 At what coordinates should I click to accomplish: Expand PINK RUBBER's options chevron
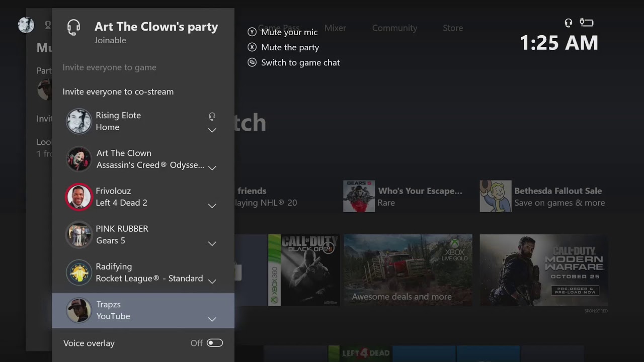click(212, 243)
